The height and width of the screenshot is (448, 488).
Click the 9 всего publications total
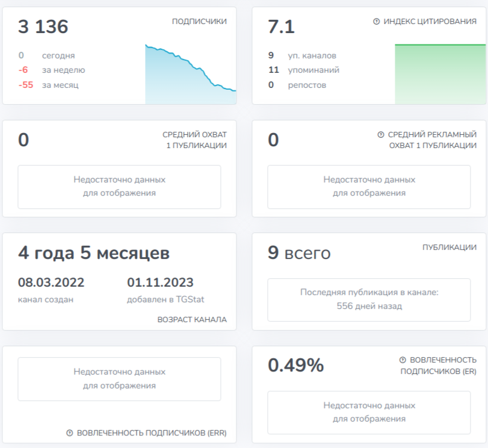pos(299,252)
